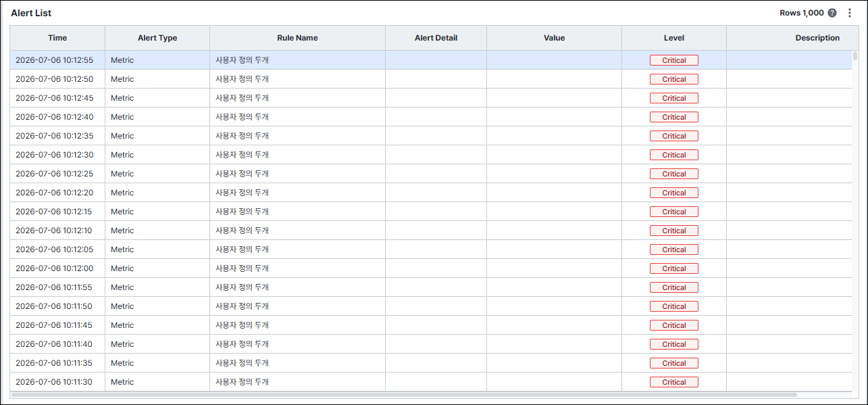Click the Value column header
Screen dimensions: 868x405
tap(554, 38)
